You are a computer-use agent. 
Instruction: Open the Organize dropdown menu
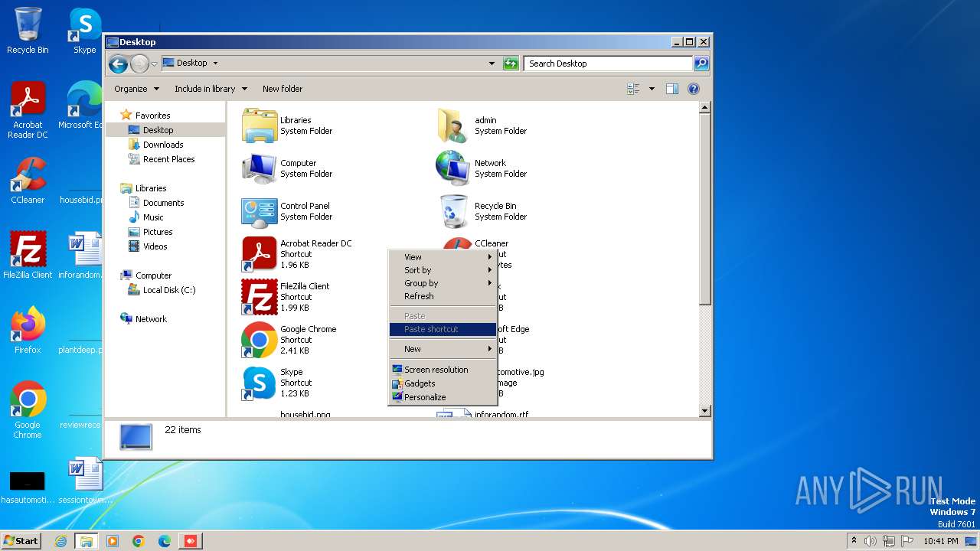[x=136, y=89]
